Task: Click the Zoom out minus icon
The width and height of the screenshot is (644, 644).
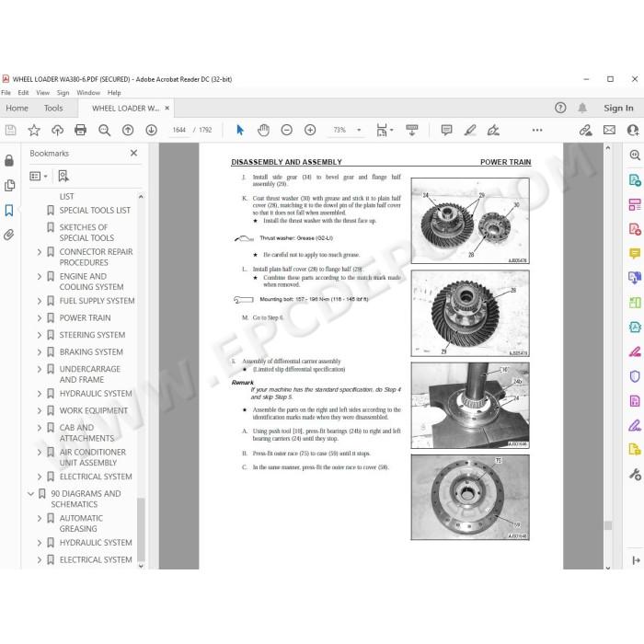Action: point(287,131)
